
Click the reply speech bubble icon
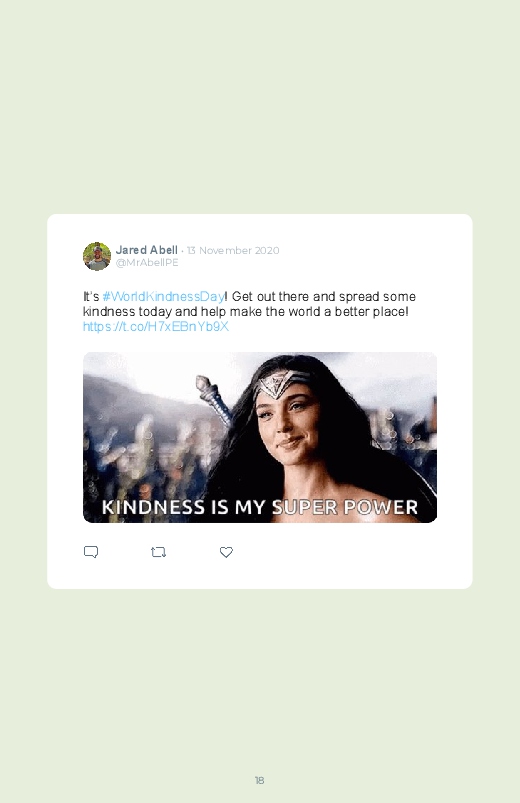click(x=91, y=552)
